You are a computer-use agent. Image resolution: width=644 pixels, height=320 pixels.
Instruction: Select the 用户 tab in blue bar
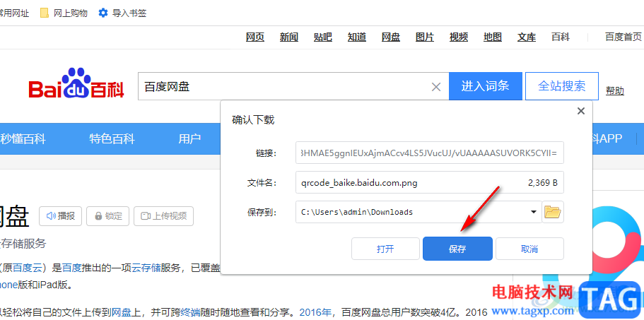click(189, 138)
